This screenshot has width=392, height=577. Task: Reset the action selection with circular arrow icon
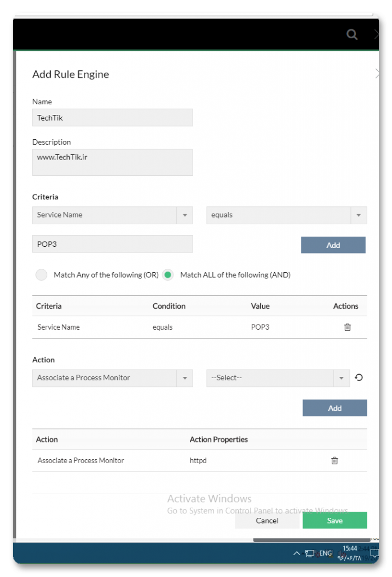(359, 378)
